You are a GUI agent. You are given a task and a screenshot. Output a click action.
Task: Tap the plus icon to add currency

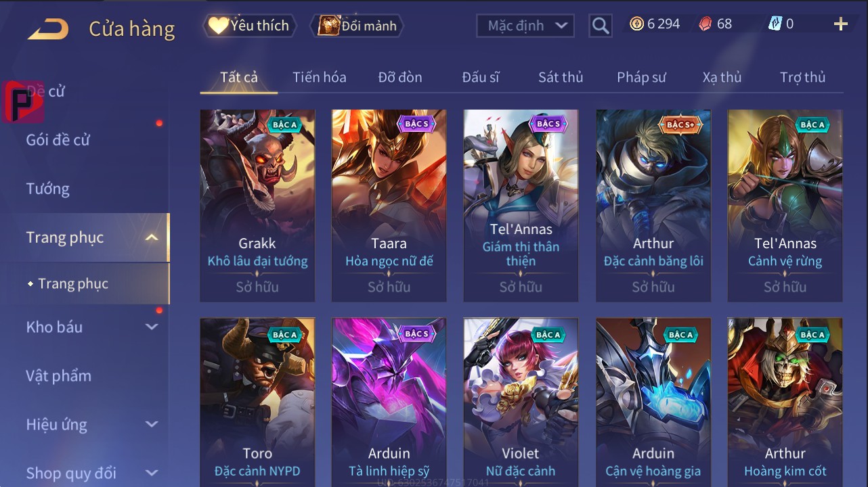[841, 24]
